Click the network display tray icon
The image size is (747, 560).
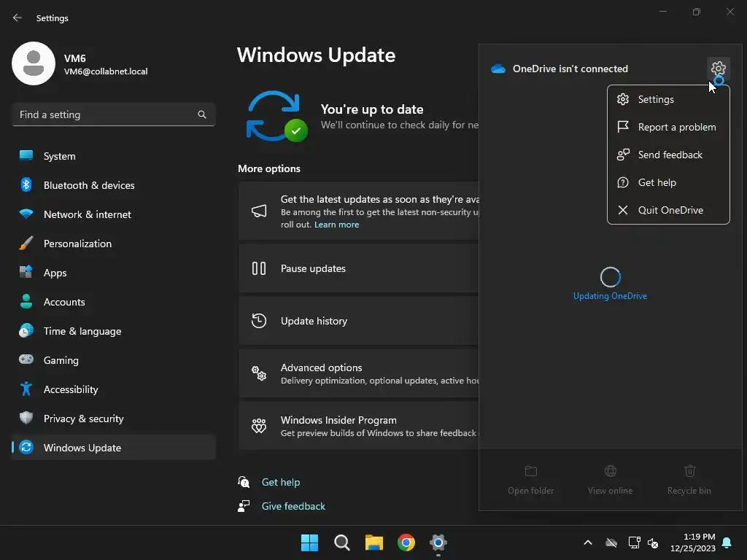click(x=634, y=542)
